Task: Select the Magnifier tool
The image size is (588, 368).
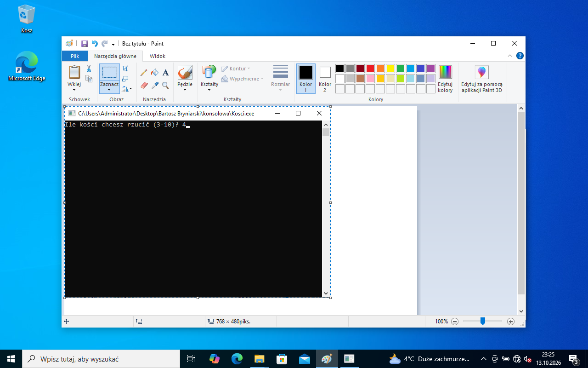Action: [x=166, y=86]
